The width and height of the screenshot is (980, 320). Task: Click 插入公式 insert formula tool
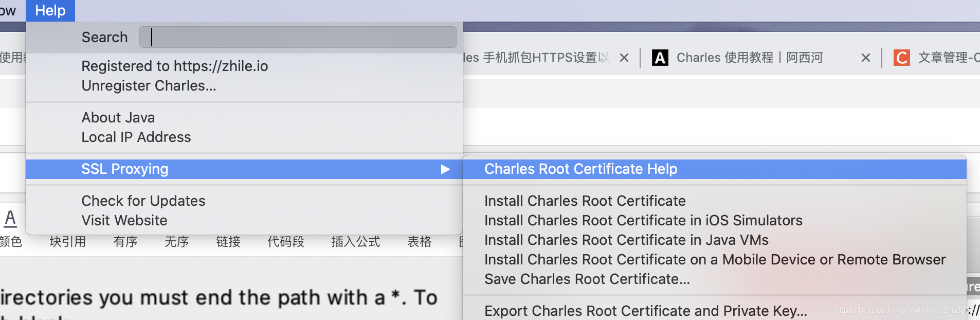[356, 241]
